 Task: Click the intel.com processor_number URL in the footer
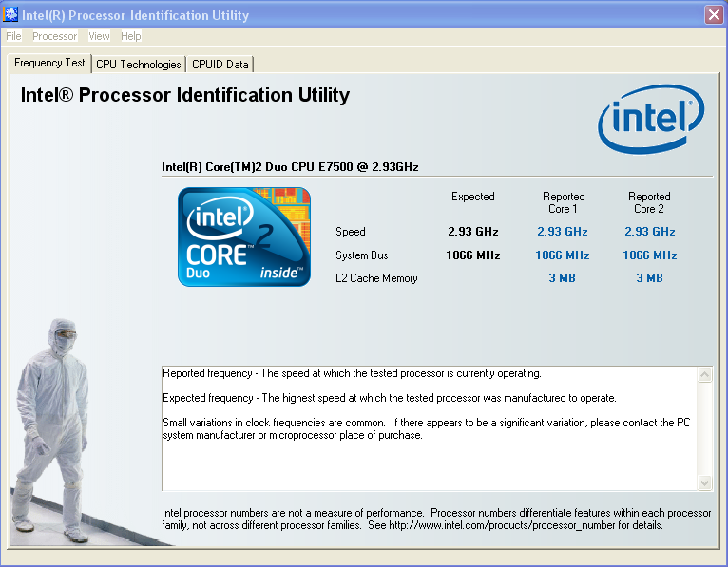[502, 525]
